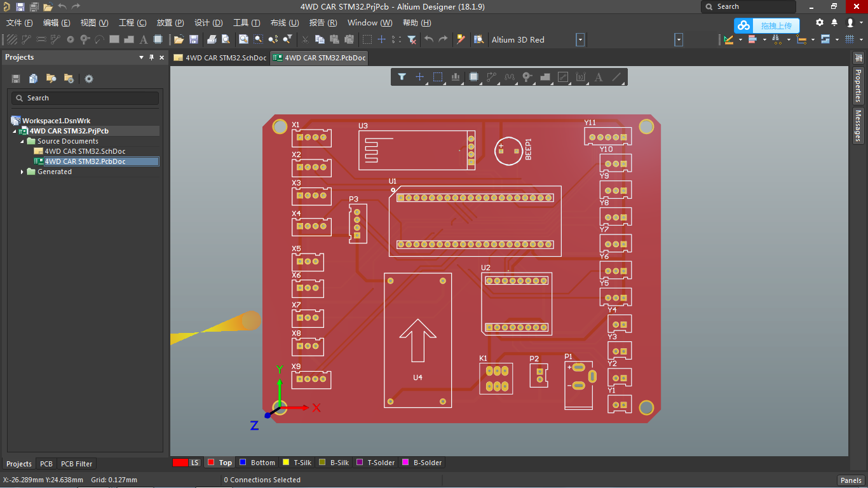Click the Projects panel search field
The width and height of the screenshot is (868, 488).
click(85, 98)
